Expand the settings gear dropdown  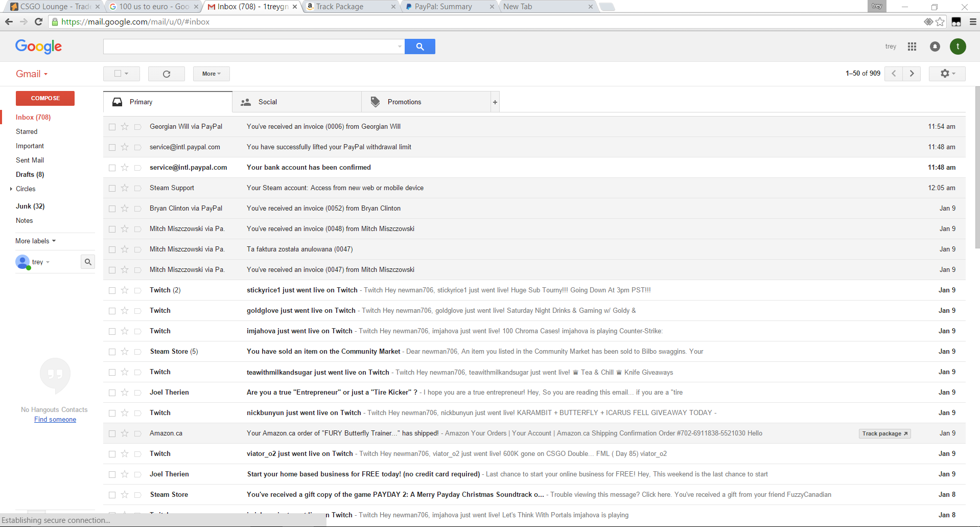coord(947,74)
